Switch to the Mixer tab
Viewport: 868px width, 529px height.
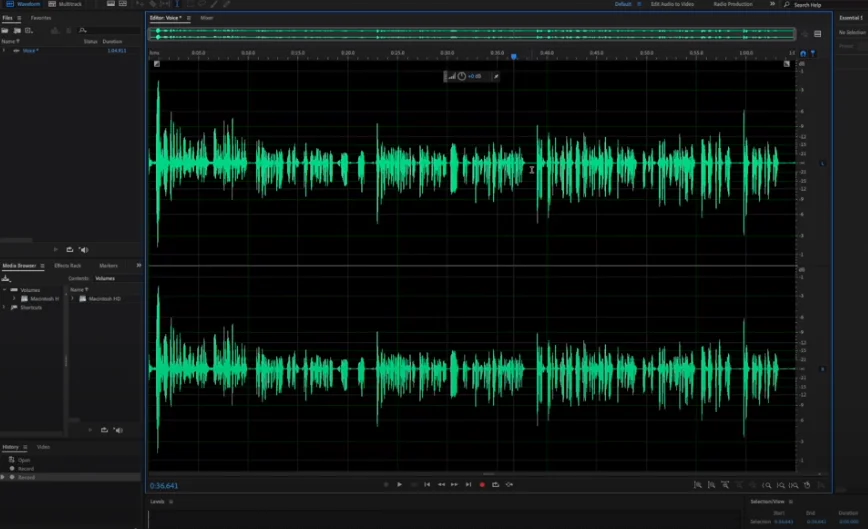[207, 18]
